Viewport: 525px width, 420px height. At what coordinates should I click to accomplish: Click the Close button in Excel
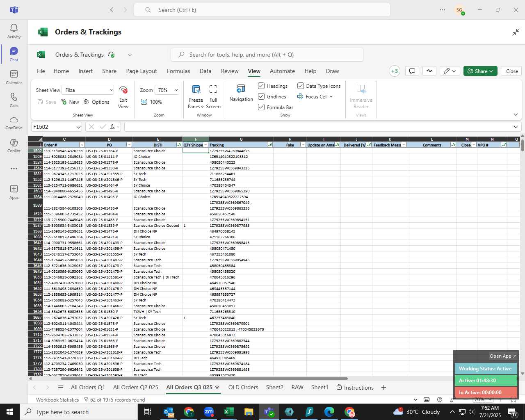click(512, 71)
